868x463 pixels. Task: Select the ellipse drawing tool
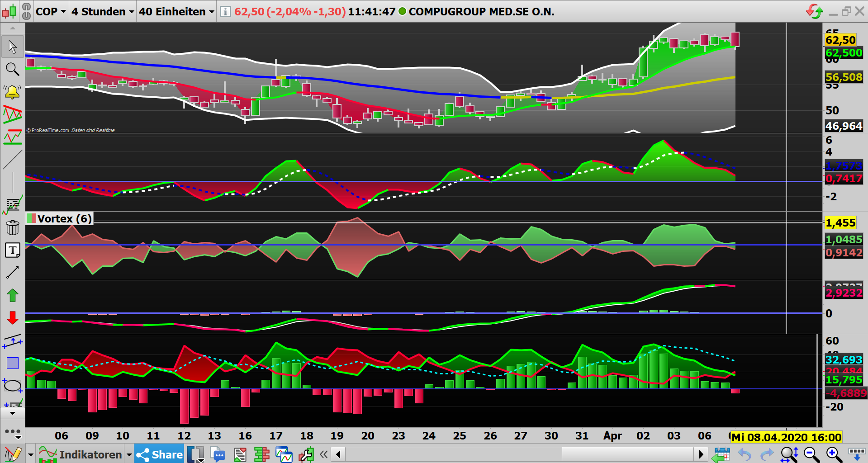point(12,386)
